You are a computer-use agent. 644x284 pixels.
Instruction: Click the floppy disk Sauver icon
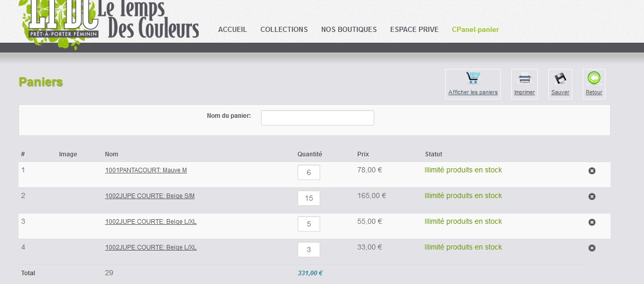560,79
